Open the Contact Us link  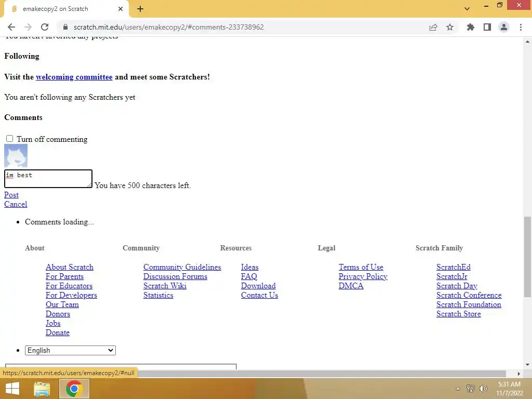259,295
